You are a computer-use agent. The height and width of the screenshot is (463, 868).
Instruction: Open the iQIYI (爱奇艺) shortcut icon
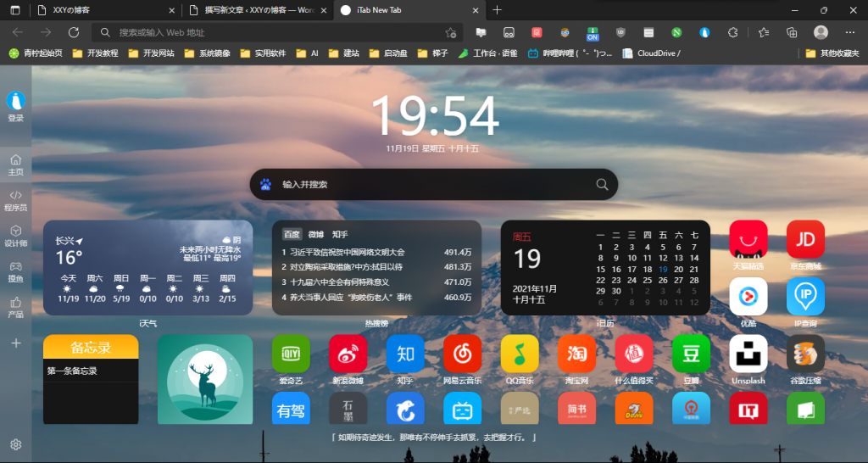point(290,354)
